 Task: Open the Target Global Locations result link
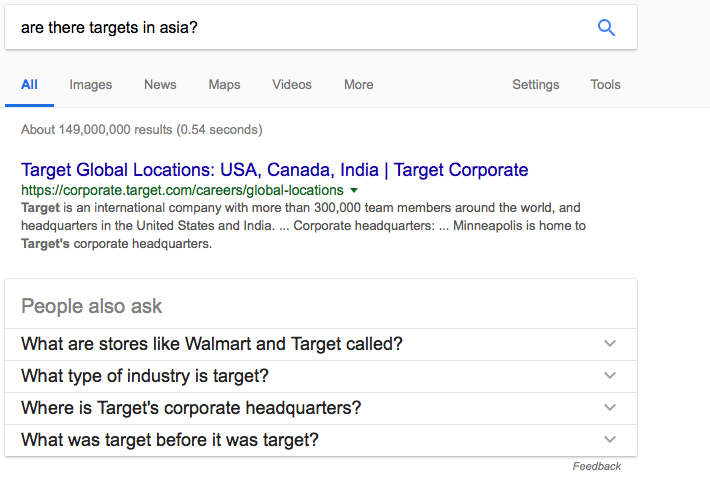(274, 170)
